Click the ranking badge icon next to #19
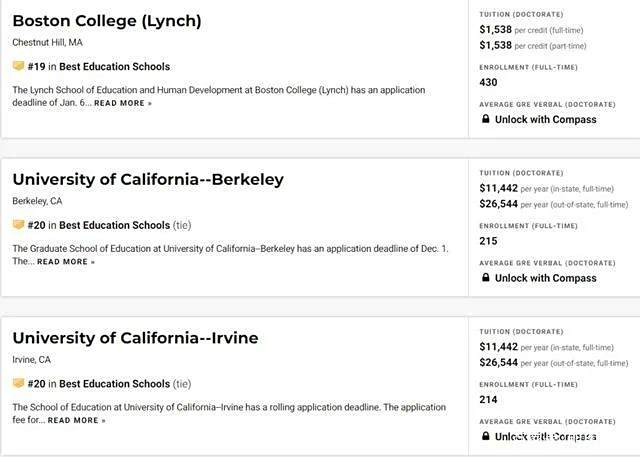640x457 pixels. coord(18,66)
